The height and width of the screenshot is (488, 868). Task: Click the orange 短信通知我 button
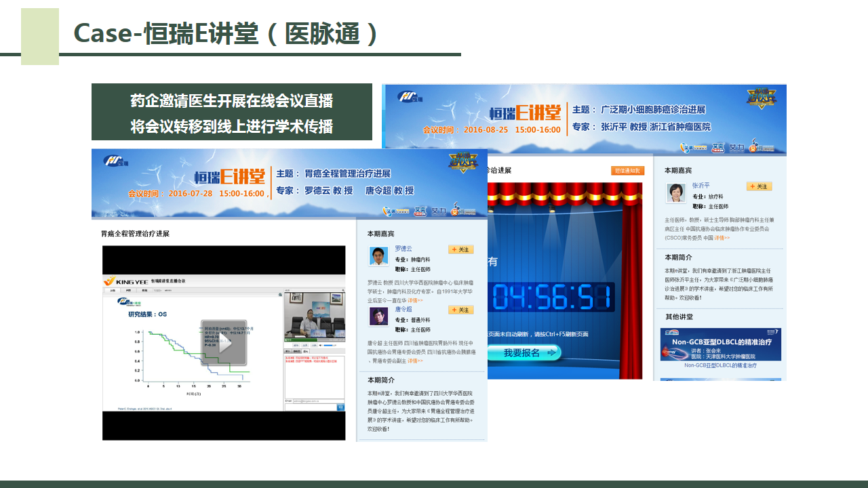[627, 171]
